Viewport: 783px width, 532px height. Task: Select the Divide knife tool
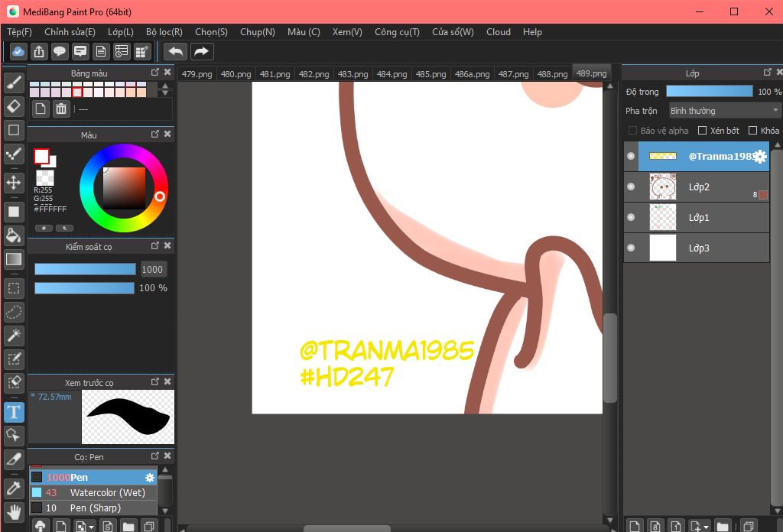14,459
